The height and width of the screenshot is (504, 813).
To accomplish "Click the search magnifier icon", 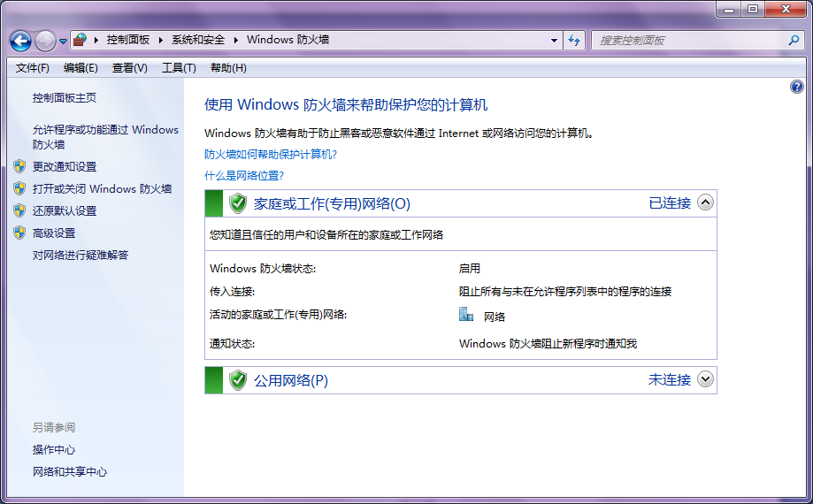I will tap(794, 40).
